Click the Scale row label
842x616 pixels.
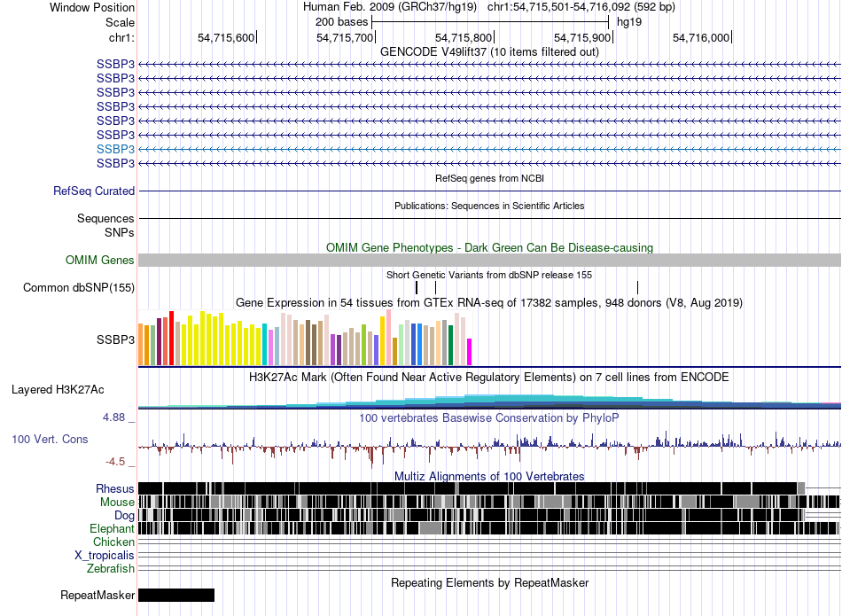tap(120, 22)
